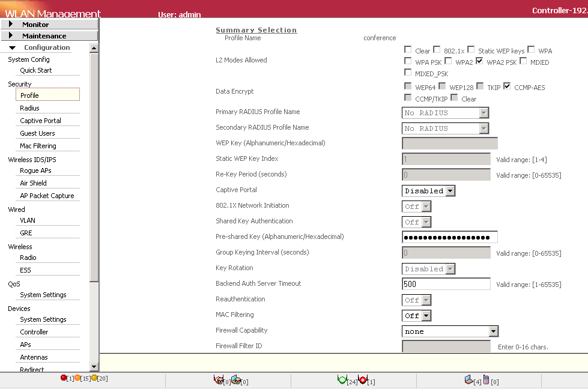Open the Antennas page

[34, 358]
